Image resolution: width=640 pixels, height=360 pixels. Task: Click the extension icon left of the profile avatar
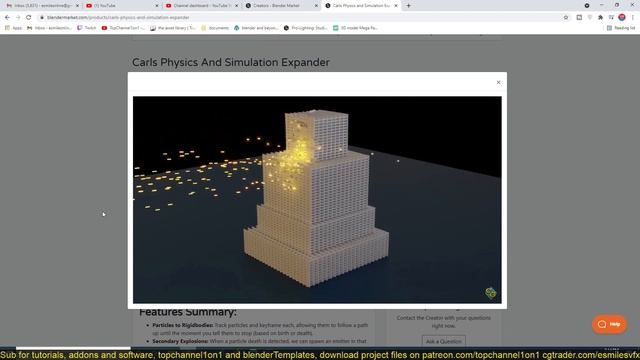(x=611, y=18)
